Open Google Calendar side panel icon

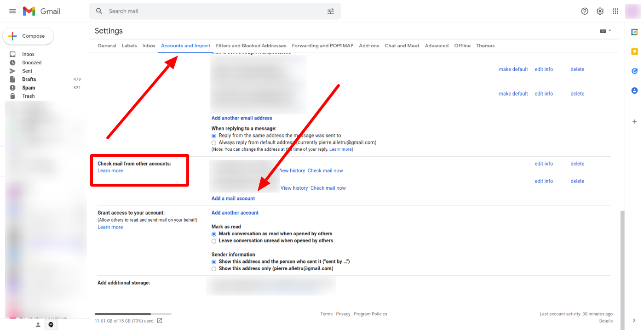point(634,32)
